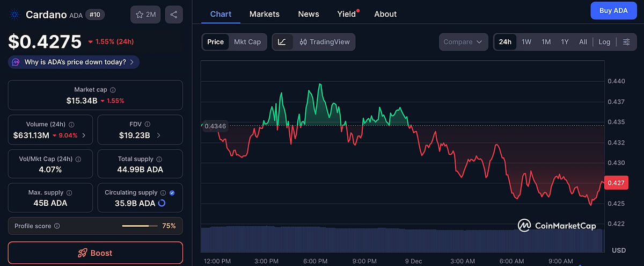Select the 1Y time range
This screenshot has height=266, width=644.
(x=565, y=42)
